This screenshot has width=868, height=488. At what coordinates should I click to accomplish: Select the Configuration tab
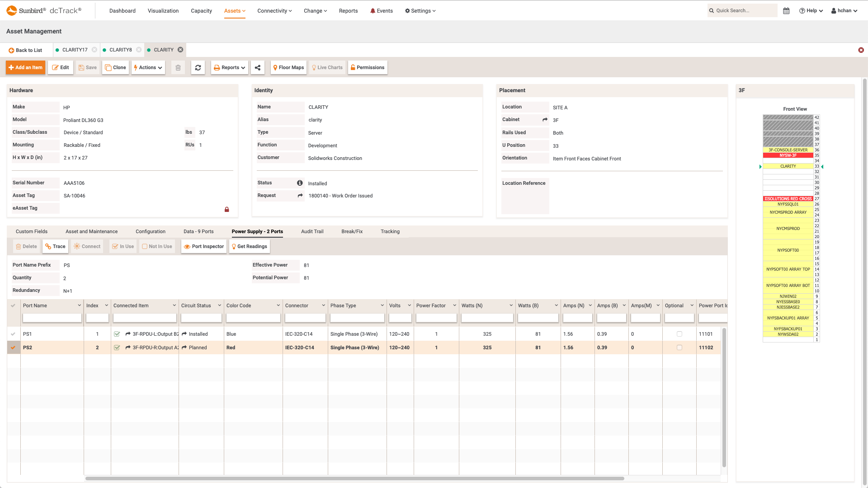pyautogui.click(x=150, y=231)
